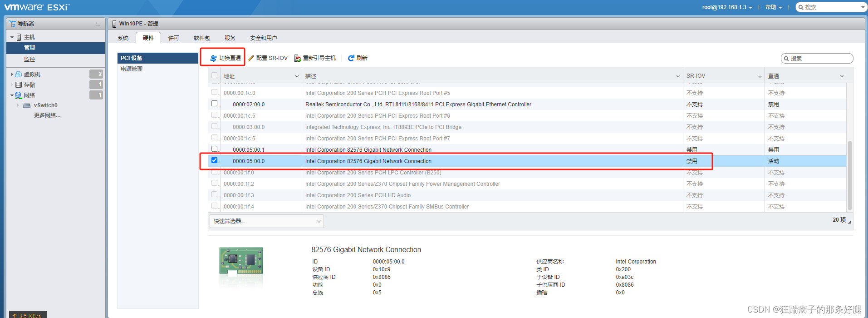Open the Security & users tab
This screenshot has width=868, height=318.
(x=264, y=38)
